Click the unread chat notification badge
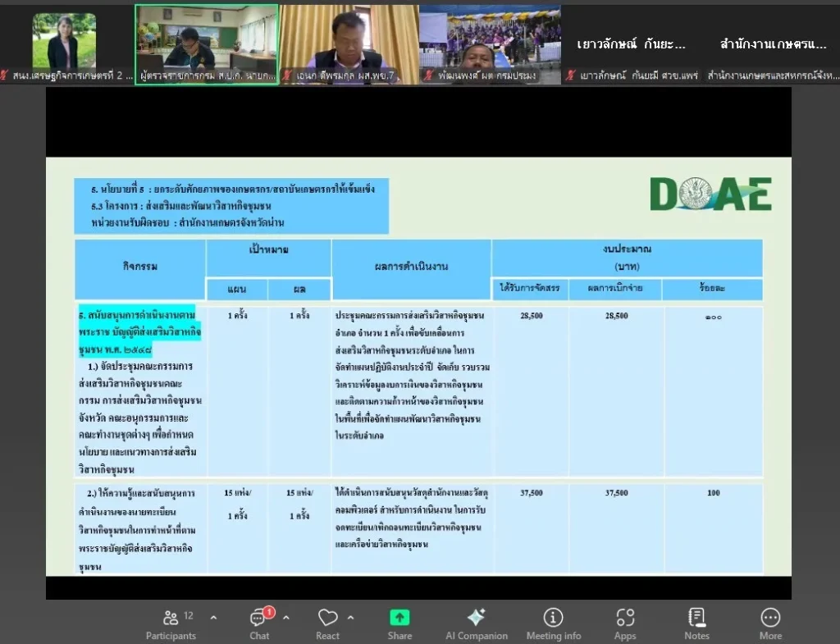 [269, 612]
